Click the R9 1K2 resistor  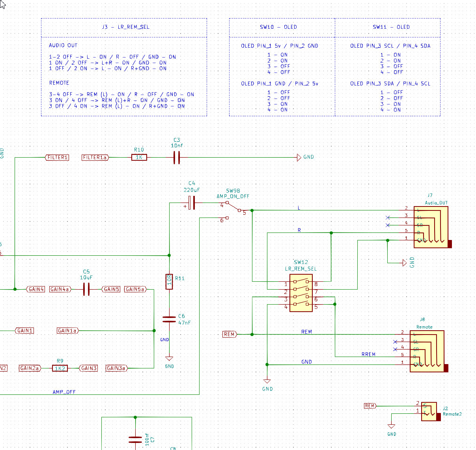click(60, 368)
